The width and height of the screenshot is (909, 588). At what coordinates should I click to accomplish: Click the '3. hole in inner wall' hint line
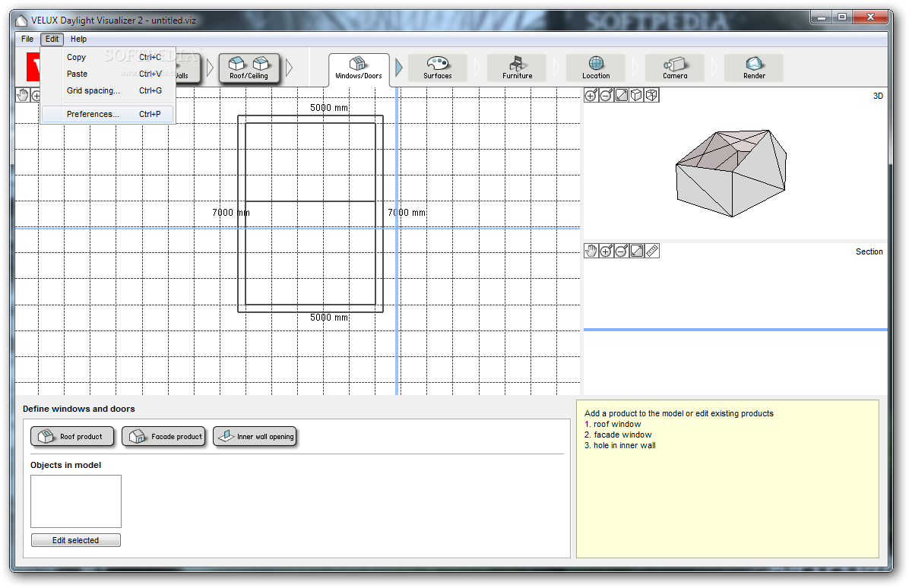(x=620, y=445)
